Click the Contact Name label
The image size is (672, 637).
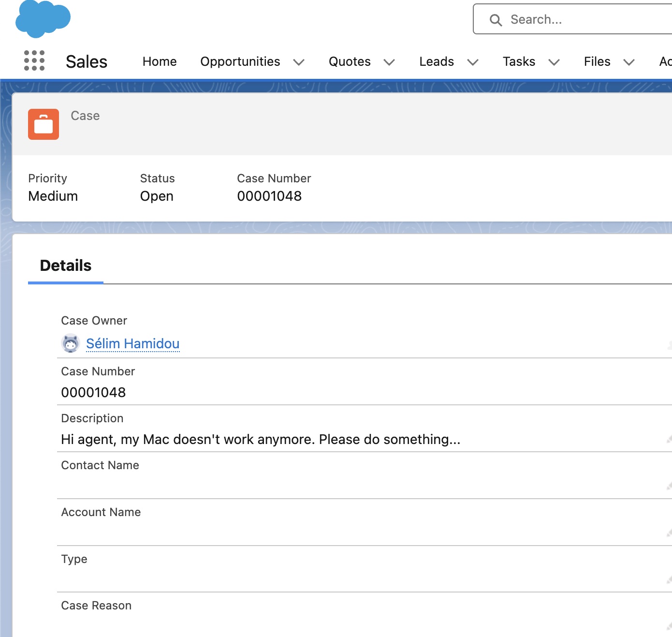coord(100,465)
